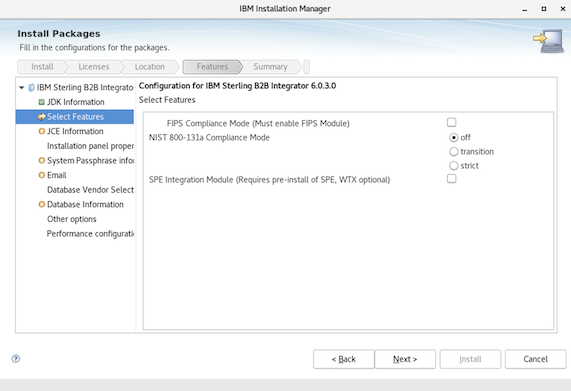Click the disabled Install button
The width and height of the screenshot is (571, 391).
coord(470,359)
